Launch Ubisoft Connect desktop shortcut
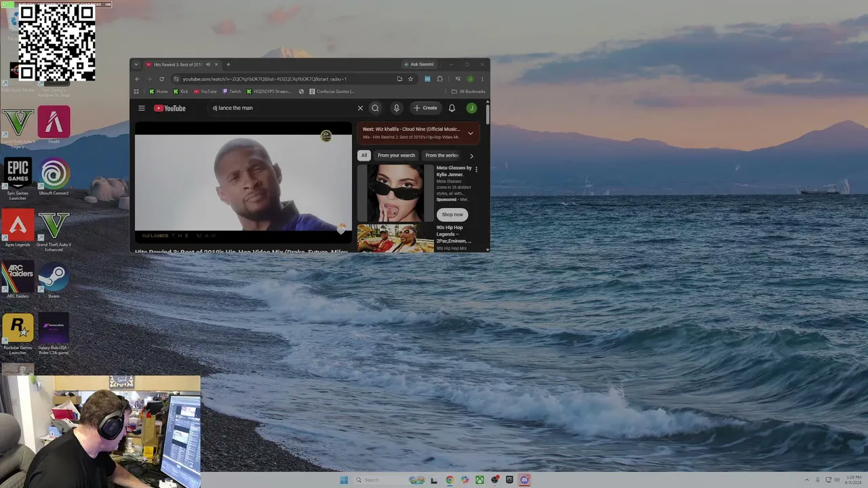The width and height of the screenshot is (868, 488). pos(54,177)
